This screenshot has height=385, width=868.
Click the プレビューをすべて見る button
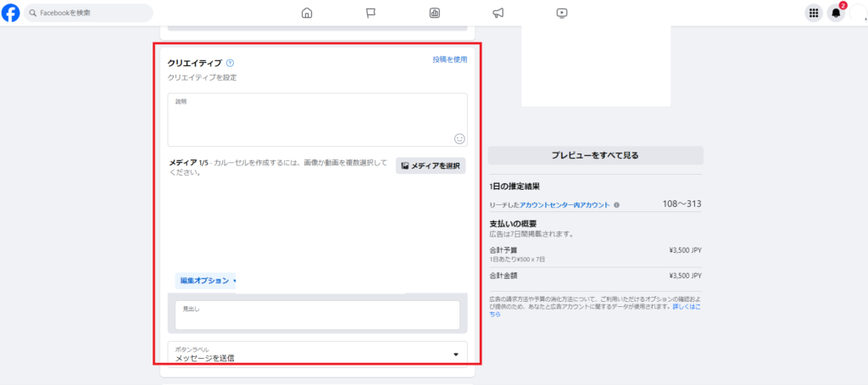(x=595, y=155)
